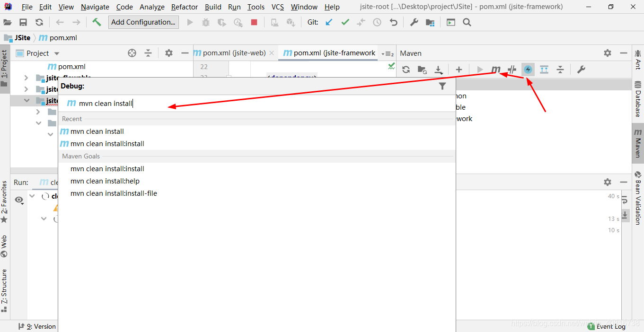
Task: Commit changes via green Git checkmark
Action: [x=345, y=22]
